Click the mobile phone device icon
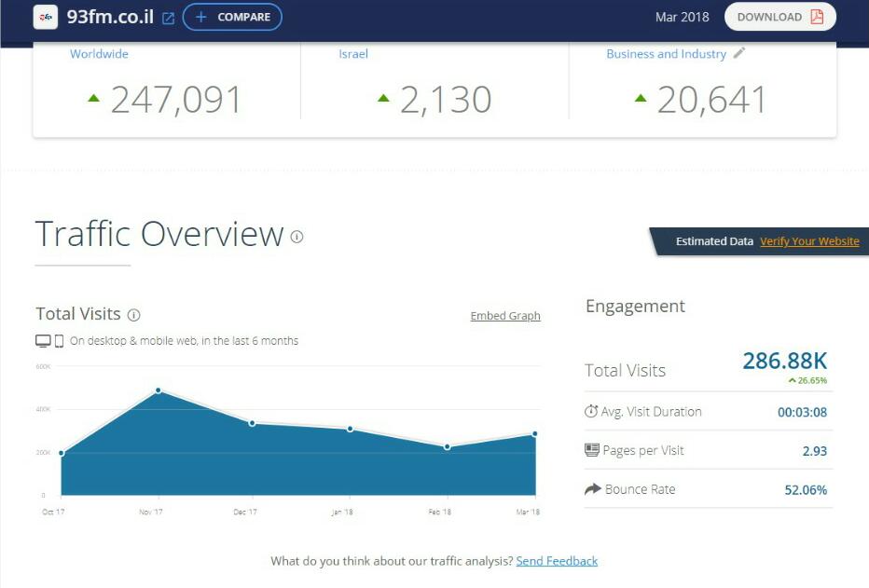 (x=59, y=341)
